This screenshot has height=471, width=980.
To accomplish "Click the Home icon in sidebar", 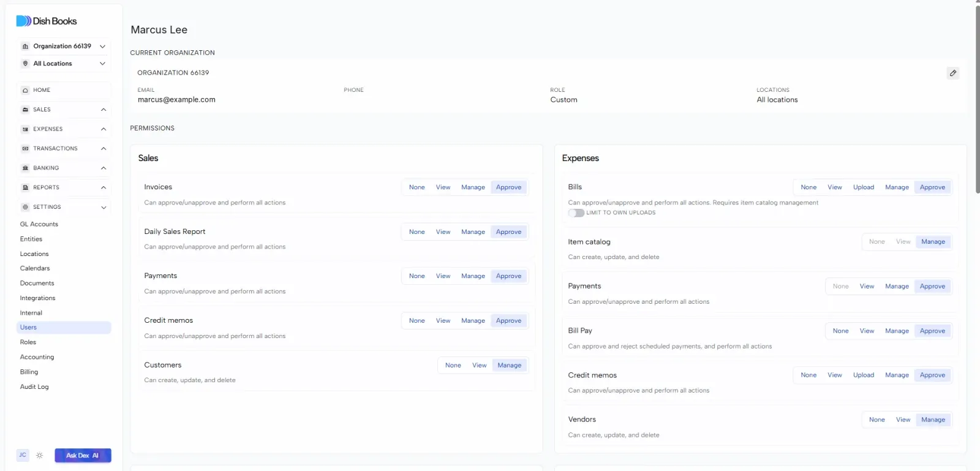I will 25,90.
